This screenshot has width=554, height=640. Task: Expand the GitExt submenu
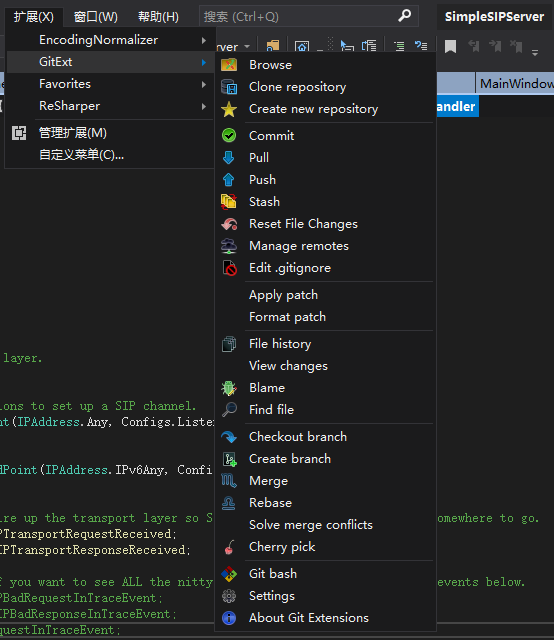110,62
